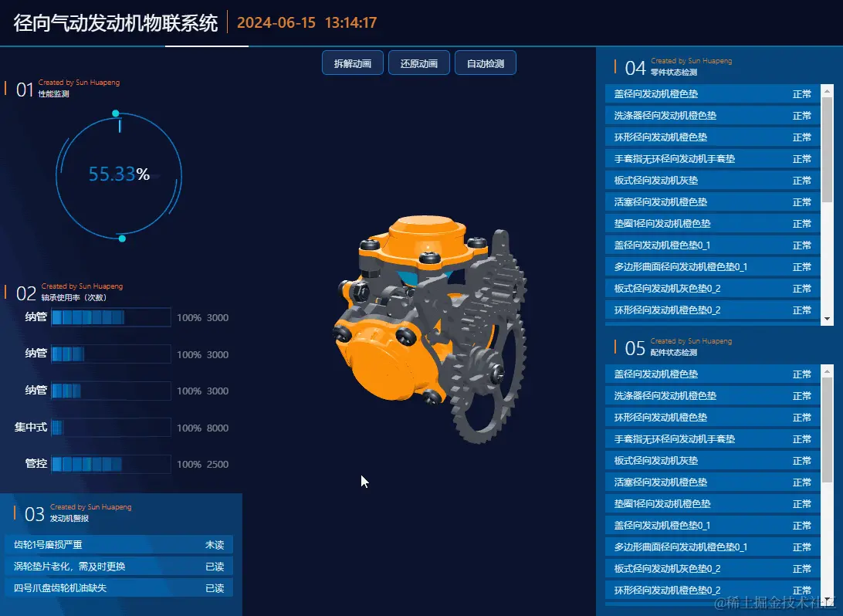Start 自动检测 auto detection
This screenshot has width=843, height=616.
pyautogui.click(x=485, y=63)
